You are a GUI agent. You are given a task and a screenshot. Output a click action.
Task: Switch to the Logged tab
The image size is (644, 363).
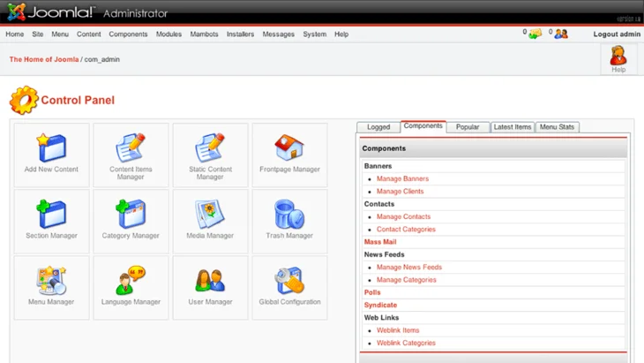point(378,127)
